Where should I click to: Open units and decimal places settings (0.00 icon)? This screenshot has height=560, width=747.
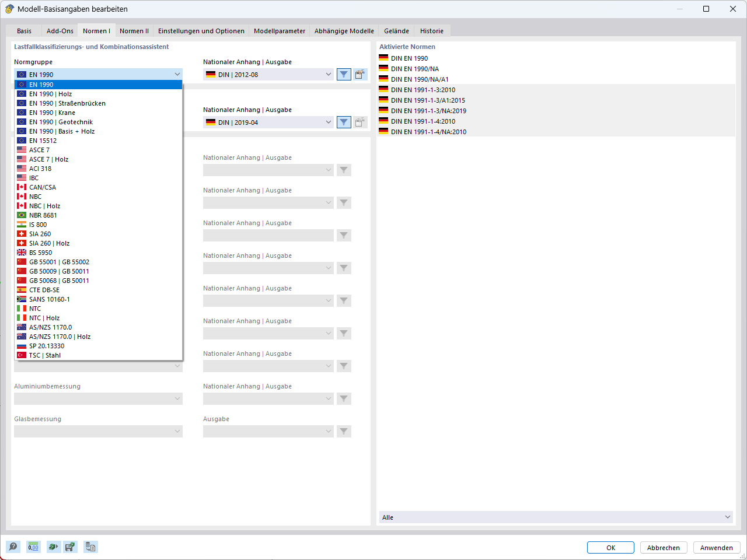(x=33, y=547)
